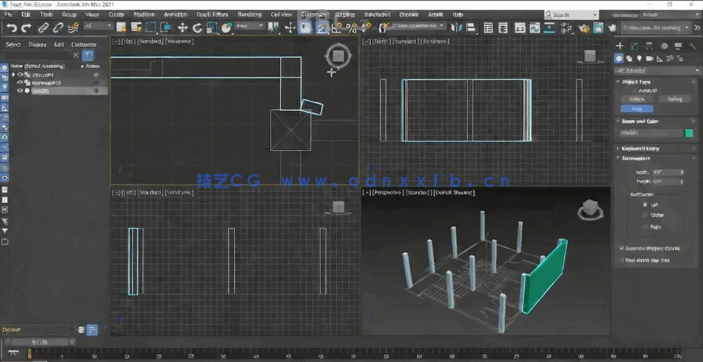This screenshot has width=703, height=362.
Task: Click the Redo arrow in main toolbar
Action: click(x=26, y=28)
